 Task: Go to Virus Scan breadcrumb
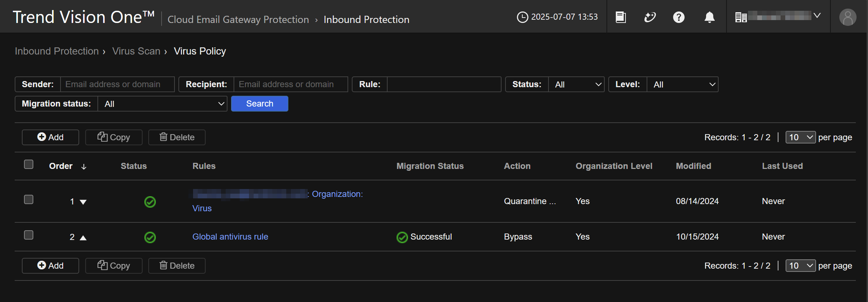[136, 51]
